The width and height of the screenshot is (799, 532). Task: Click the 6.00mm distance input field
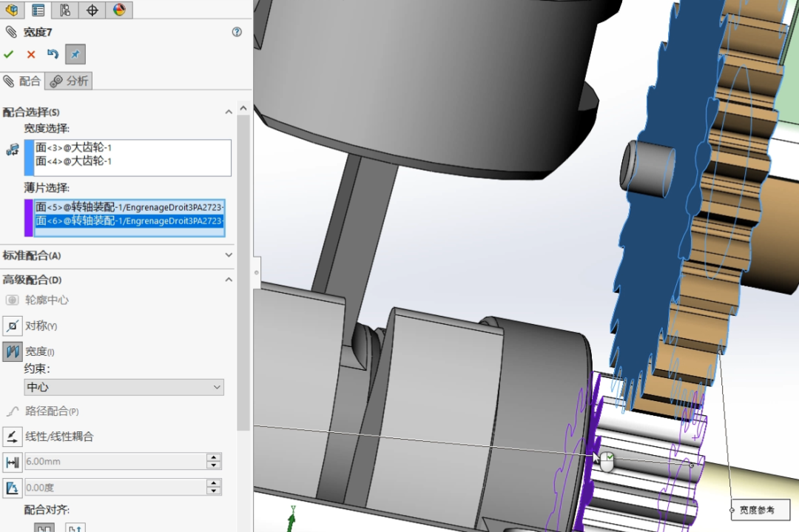[x=115, y=462]
